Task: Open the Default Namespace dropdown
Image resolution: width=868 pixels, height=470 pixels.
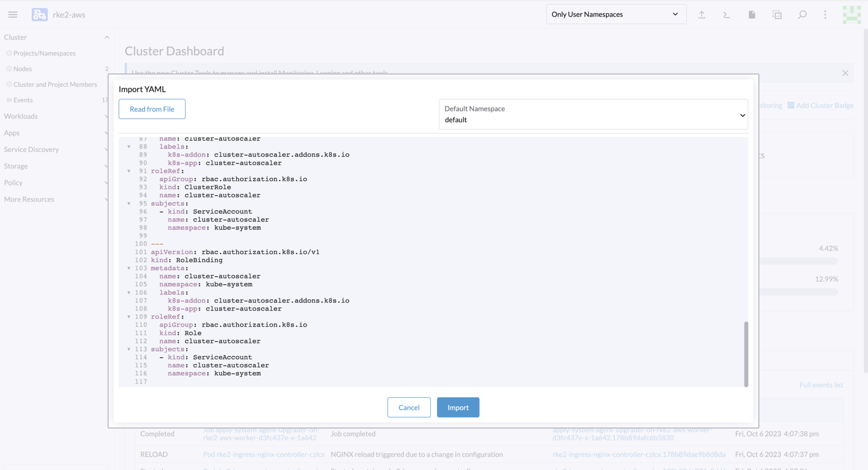Action: [x=593, y=115]
